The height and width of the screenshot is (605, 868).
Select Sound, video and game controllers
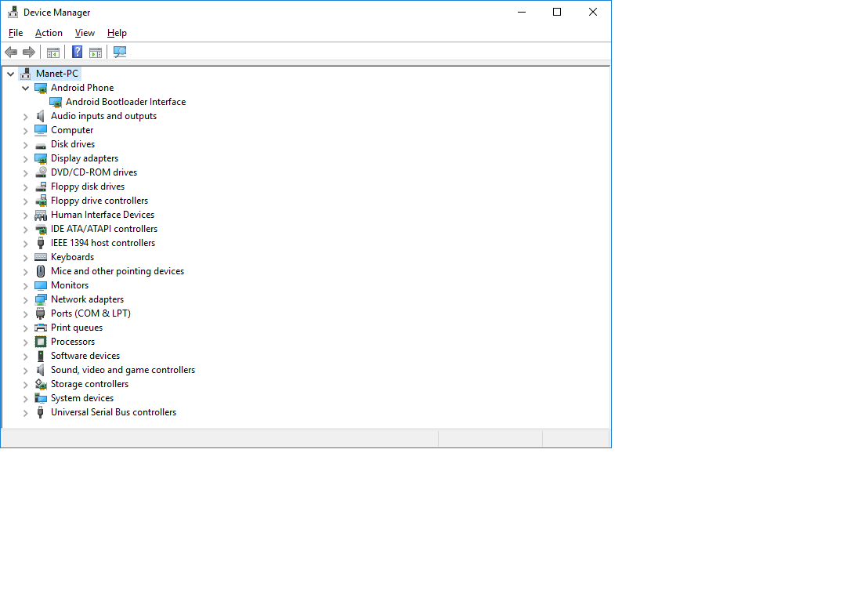click(x=122, y=370)
